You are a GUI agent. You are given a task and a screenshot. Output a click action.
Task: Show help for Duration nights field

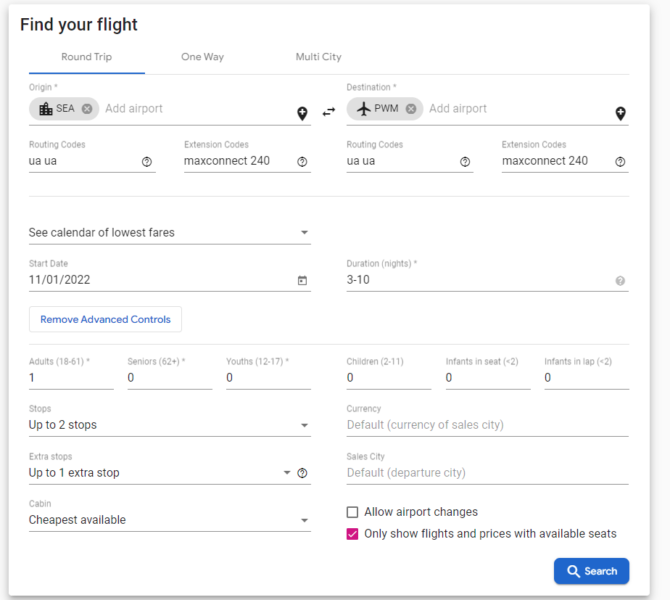tap(620, 281)
